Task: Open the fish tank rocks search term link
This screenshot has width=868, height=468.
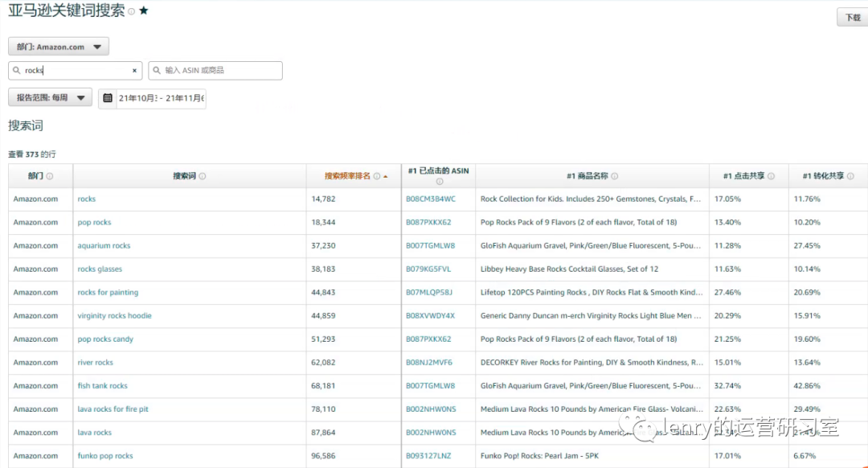Action: (102, 385)
